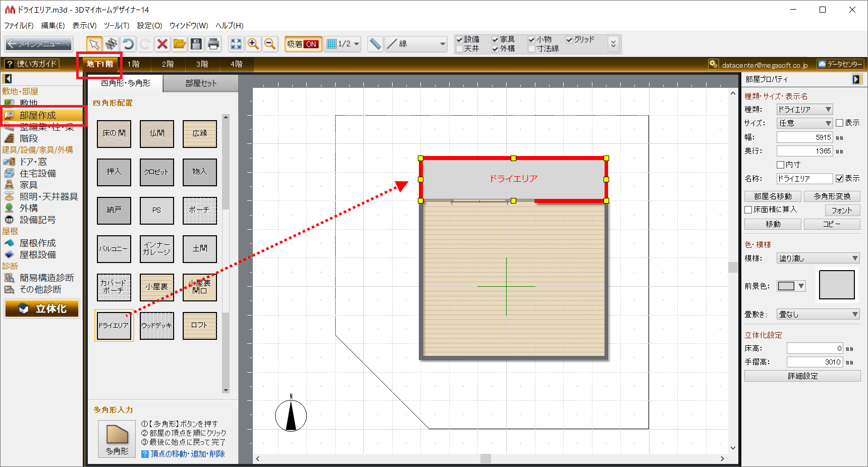Screen dimensions: 868x467
Task: Click the printer icon in toolbar
Action: pyautogui.click(x=213, y=44)
